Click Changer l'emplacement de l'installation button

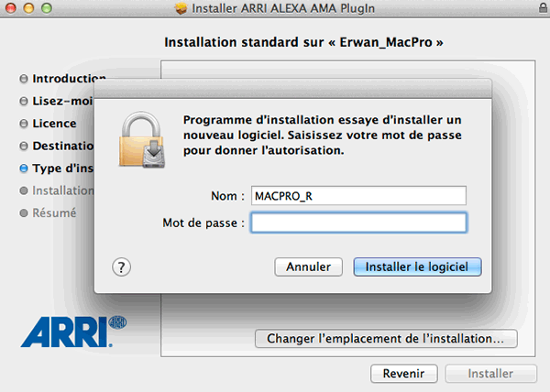click(x=386, y=338)
